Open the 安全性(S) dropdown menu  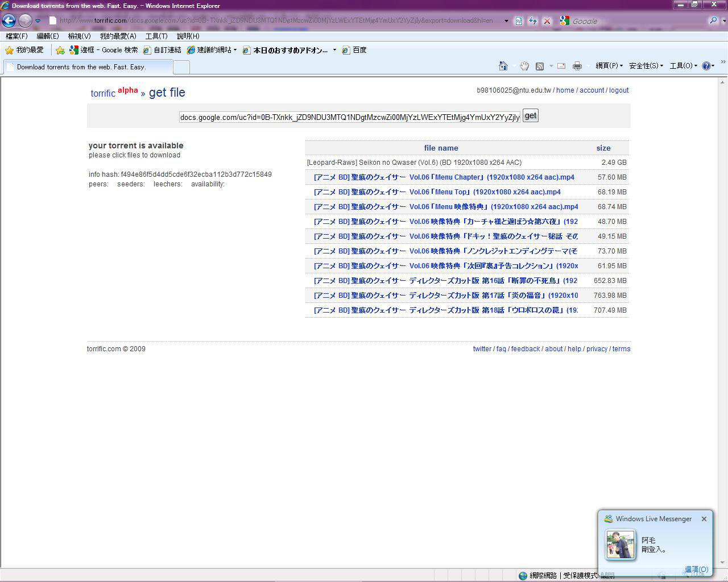646,66
